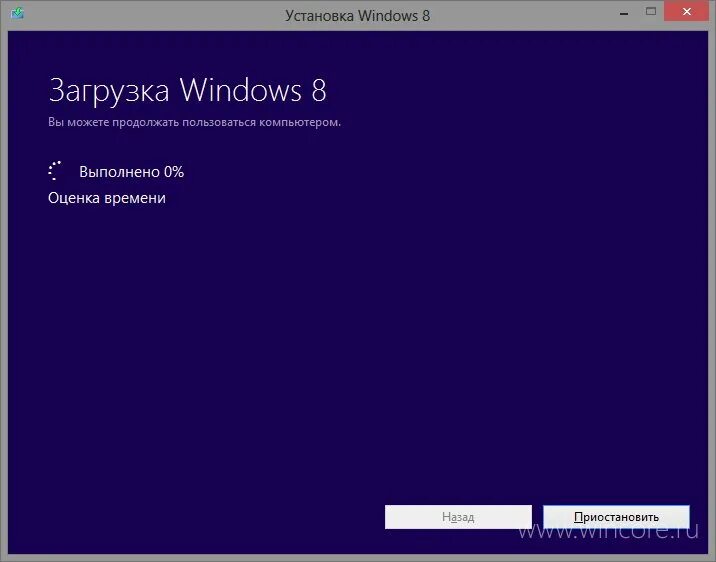The width and height of the screenshot is (716, 562).
Task: Click the Приостановить button to pause download
Action: click(616, 517)
